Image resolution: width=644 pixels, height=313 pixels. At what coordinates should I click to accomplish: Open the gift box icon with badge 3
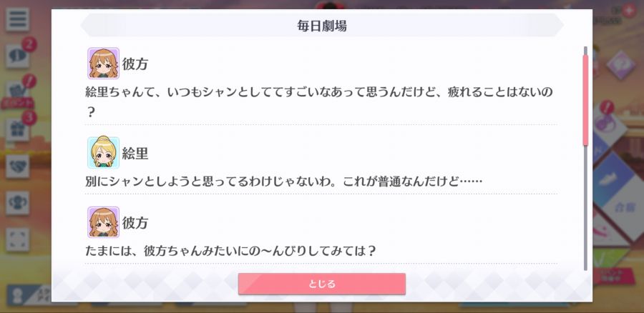pyautogui.click(x=18, y=129)
